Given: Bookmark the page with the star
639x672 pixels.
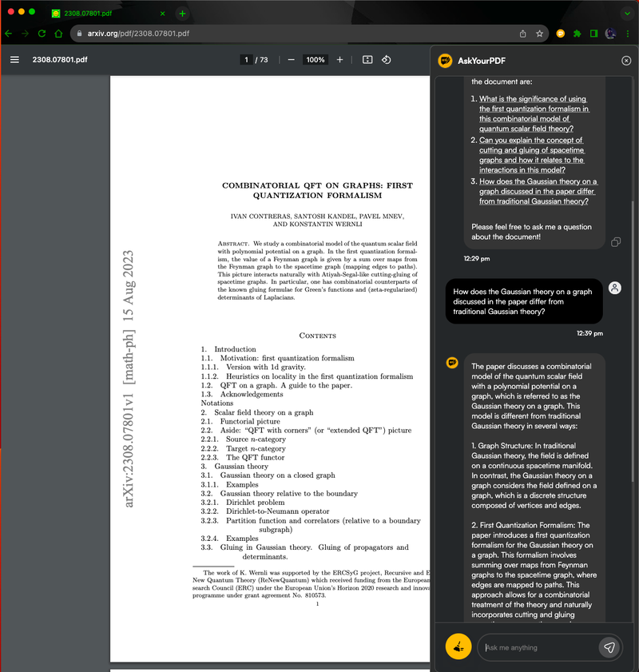Looking at the screenshot, I should click(538, 34).
